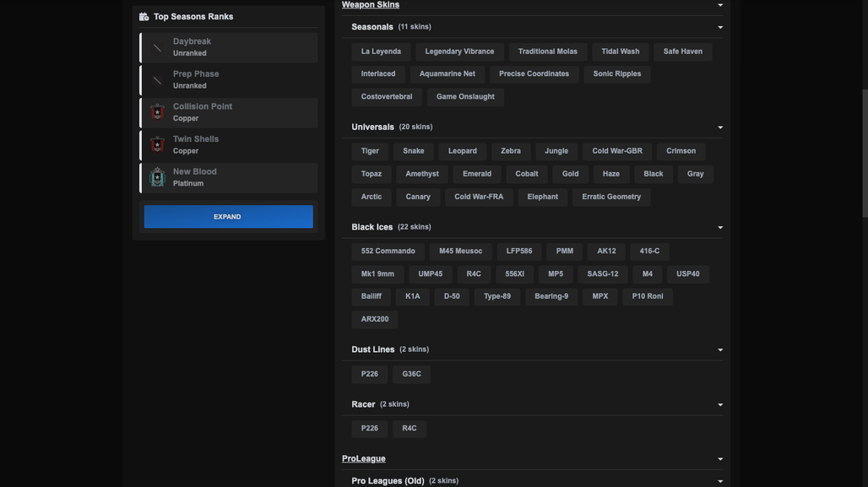Choose the Cold War-GBR skin

click(617, 151)
